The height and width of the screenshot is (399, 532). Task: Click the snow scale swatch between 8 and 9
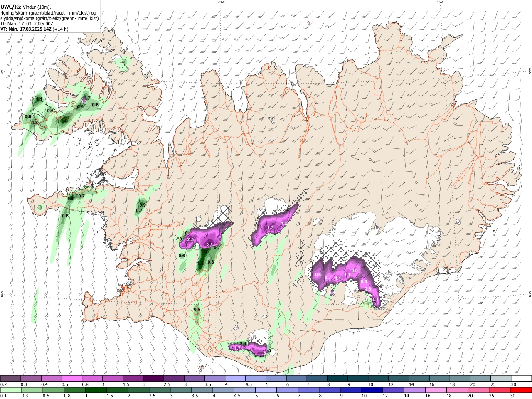337,378
